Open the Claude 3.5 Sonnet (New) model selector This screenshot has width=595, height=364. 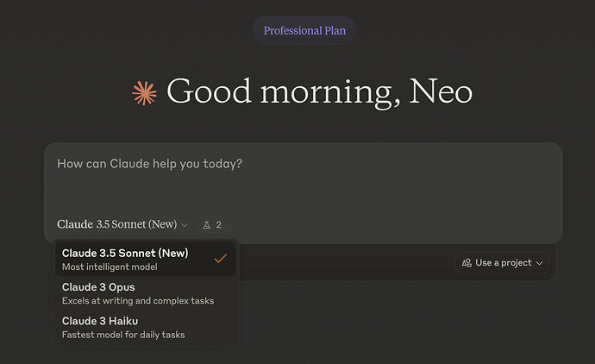[x=122, y=224]
